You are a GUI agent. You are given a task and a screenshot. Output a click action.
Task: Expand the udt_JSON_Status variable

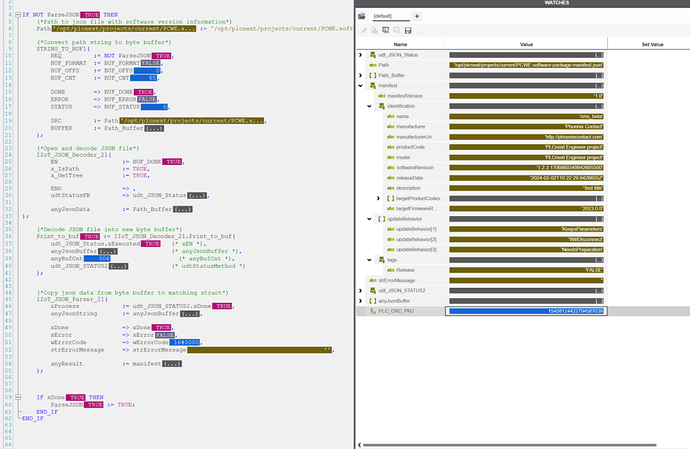click(x=361, y=55)
